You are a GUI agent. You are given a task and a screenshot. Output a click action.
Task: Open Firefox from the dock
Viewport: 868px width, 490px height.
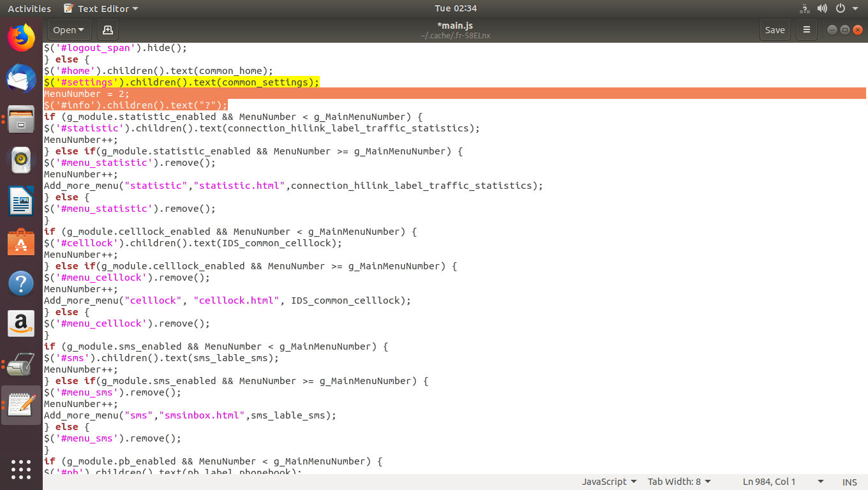(21, 37)
